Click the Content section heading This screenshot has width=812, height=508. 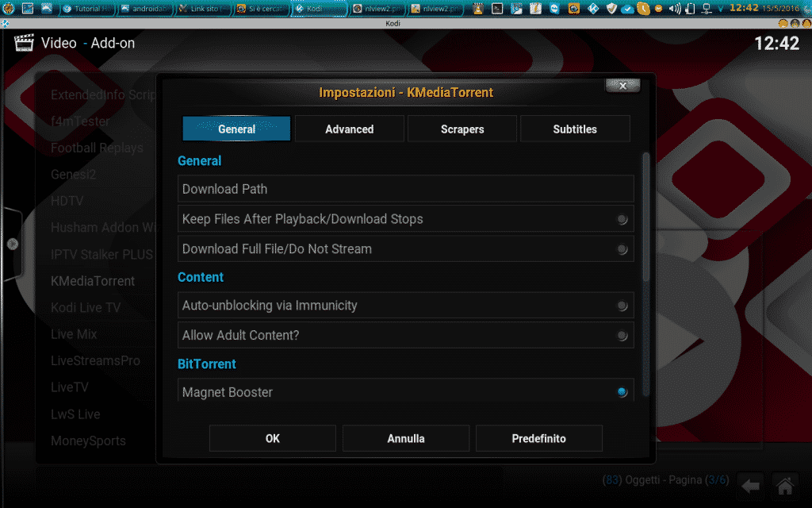[x=201, y=277]
